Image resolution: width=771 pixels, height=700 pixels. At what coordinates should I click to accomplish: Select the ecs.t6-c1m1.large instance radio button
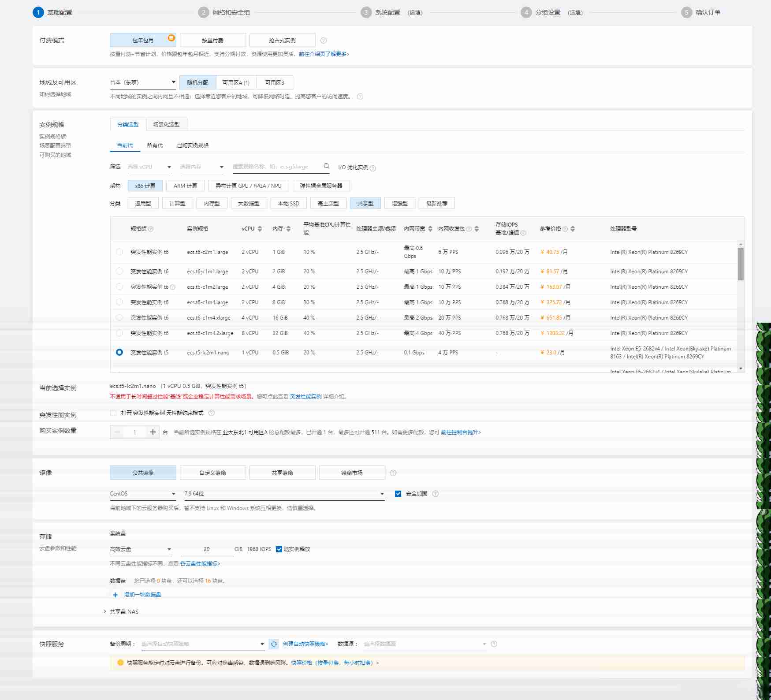pos(119,272)
